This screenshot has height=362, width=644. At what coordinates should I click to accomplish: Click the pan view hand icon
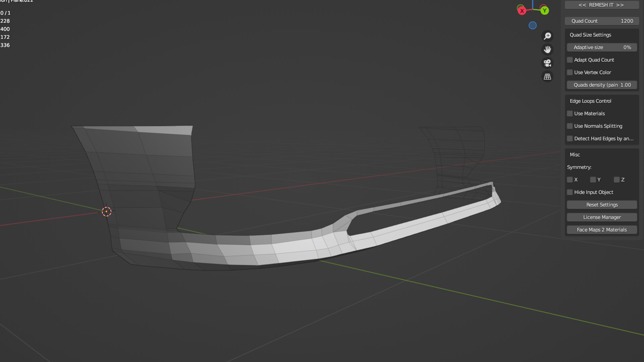[547, 50]
